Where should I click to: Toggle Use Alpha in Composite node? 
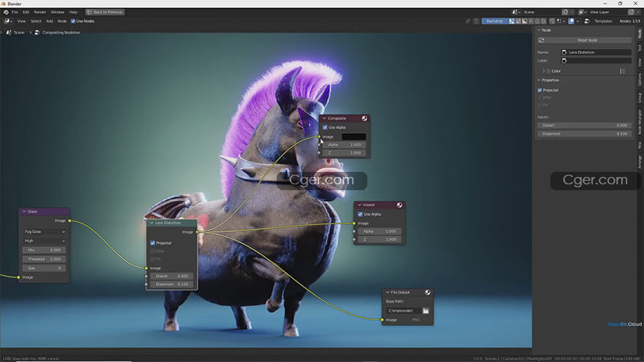point(325,127)
